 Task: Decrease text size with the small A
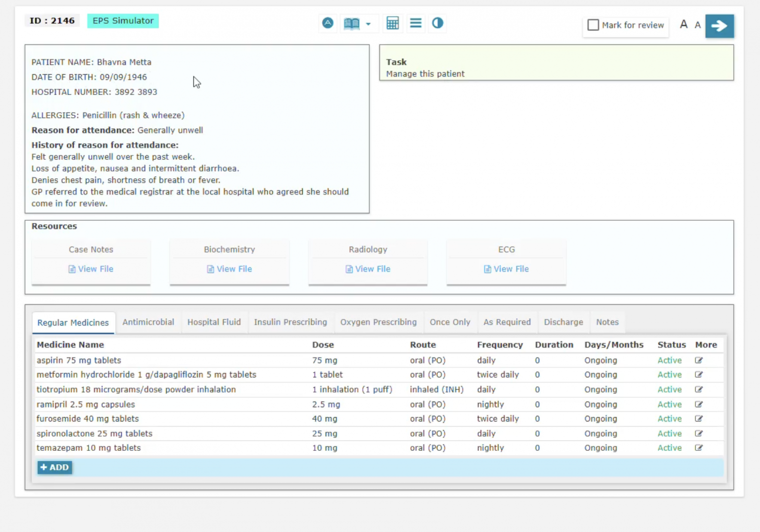point(698,25)
